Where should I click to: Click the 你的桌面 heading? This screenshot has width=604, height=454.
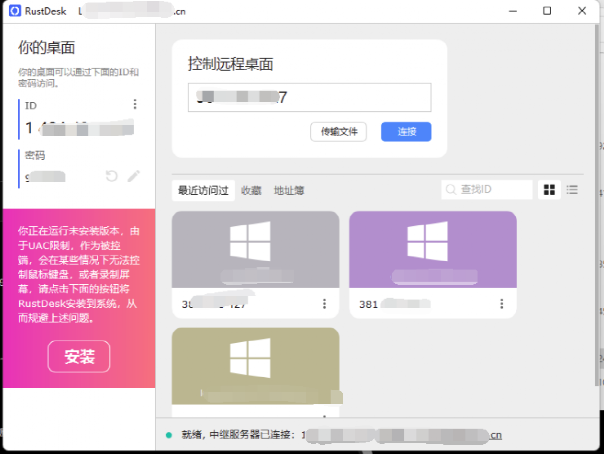click(x=47, y=48)
